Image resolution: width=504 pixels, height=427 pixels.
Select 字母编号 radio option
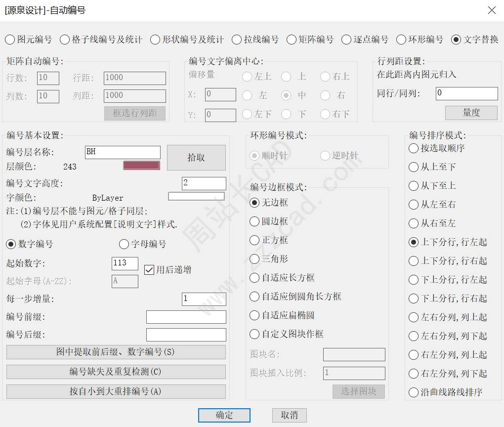(x=143, y=244)
